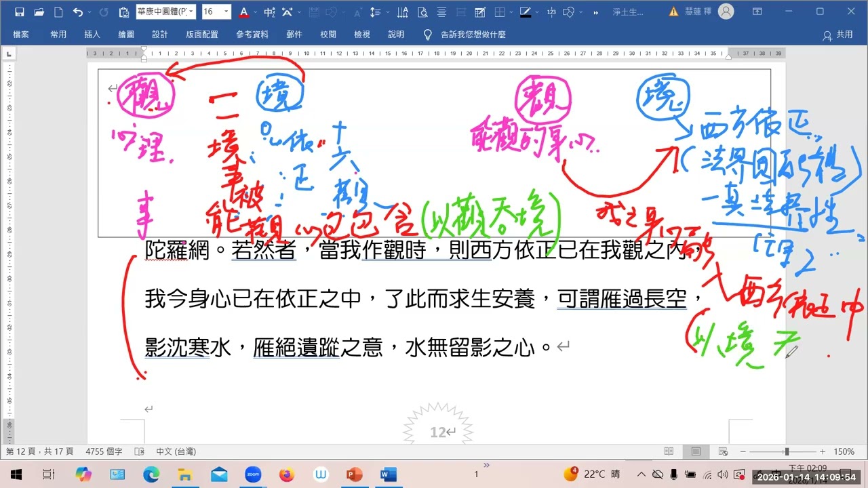The width and height of the screenshot is (868, 488).
Task: Expand the table borders dropdown arrow
Action: [510, 12]
